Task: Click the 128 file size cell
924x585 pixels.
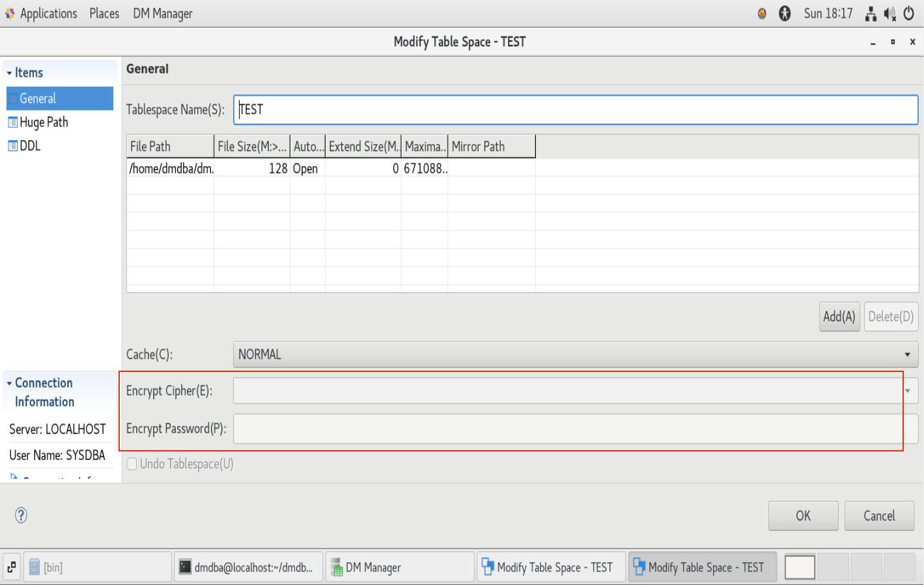Action: coord(252,169)
